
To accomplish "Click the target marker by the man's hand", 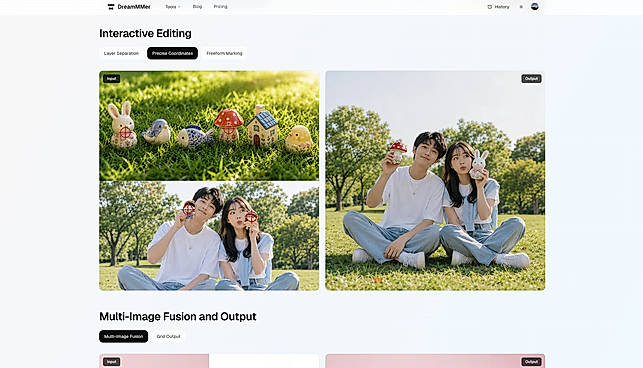I will pos(189,209).
